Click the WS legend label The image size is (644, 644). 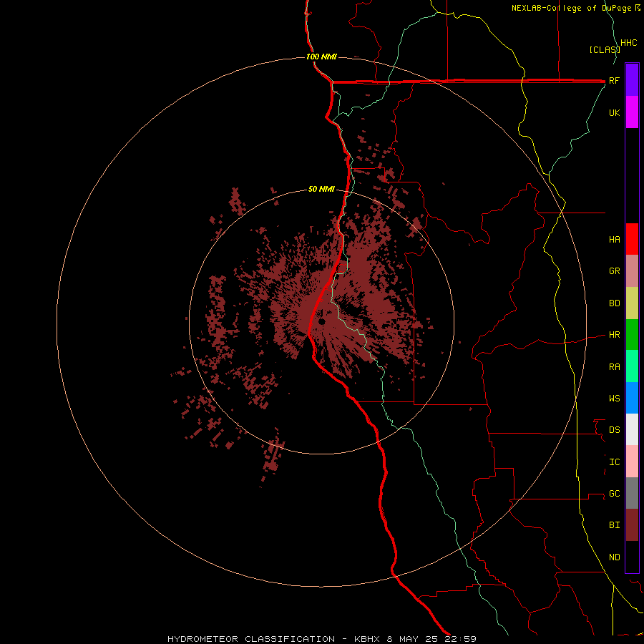pyautogui.click(x=614, y=399)
